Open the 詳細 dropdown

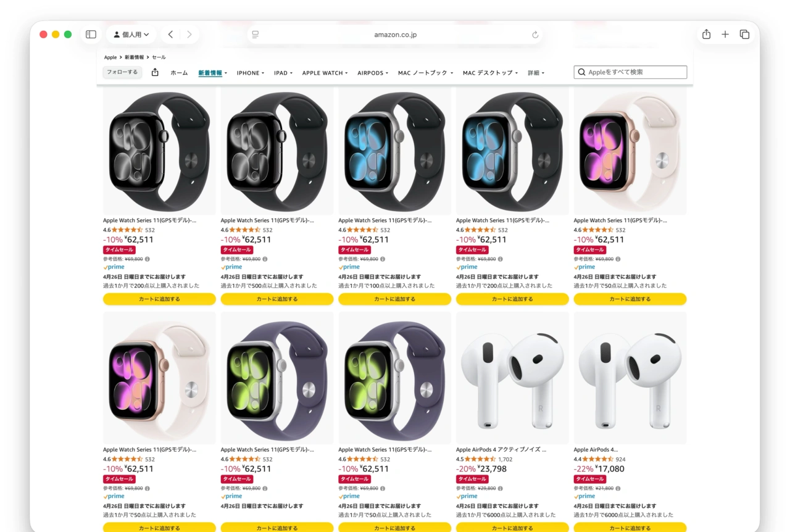534,73
